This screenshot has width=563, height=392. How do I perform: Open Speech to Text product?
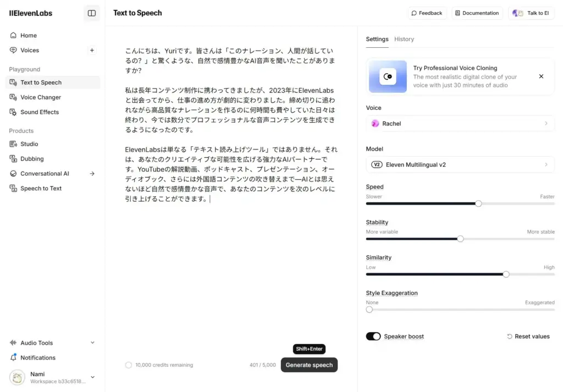(53, 189)
